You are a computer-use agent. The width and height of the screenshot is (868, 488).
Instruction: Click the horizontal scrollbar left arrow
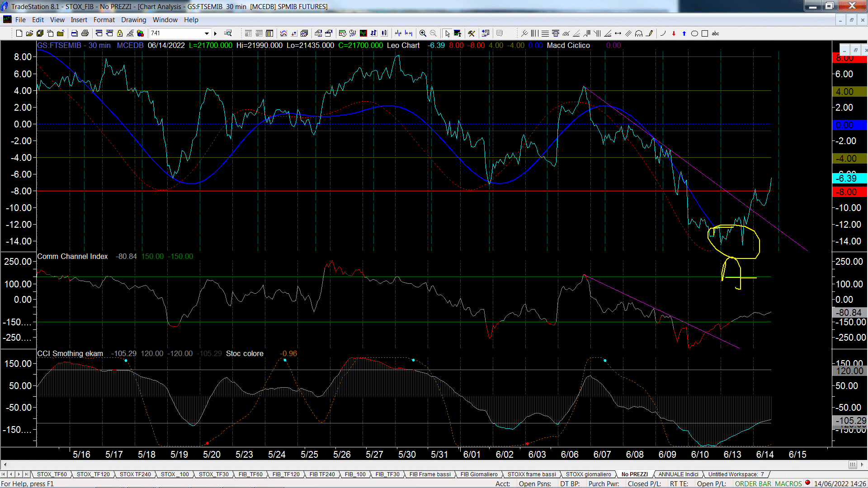point(5,465)
